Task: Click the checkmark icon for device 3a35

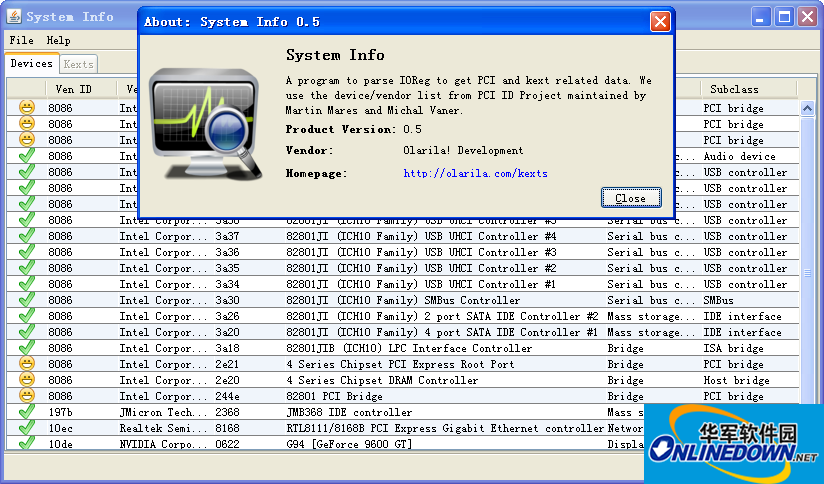Action: 27,267
